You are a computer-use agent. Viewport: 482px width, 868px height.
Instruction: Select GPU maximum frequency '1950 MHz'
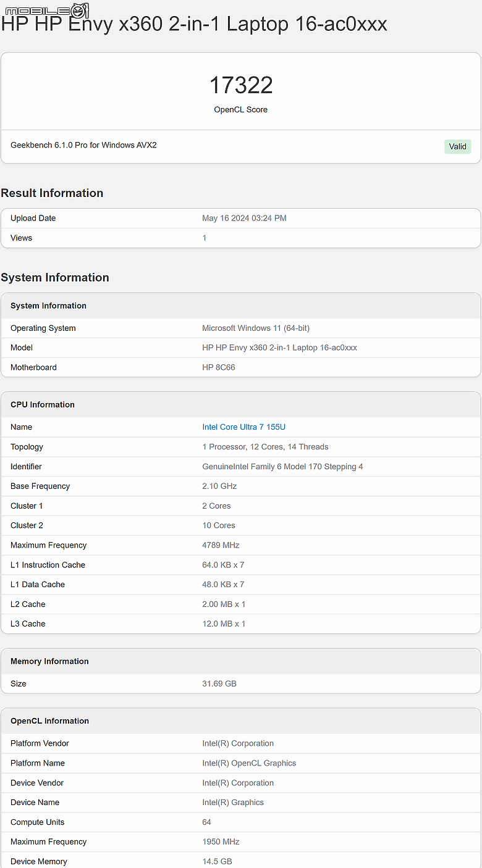tap(221, 843)
